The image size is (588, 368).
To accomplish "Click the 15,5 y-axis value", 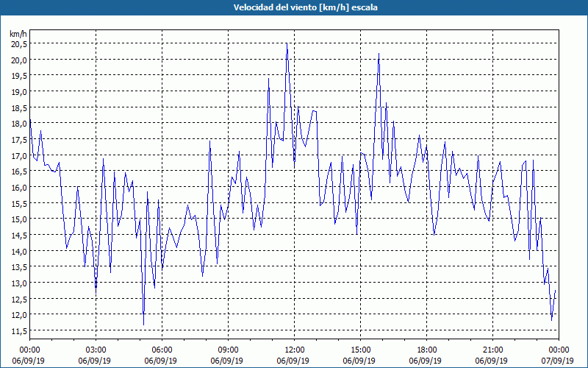I will point(20,204).
